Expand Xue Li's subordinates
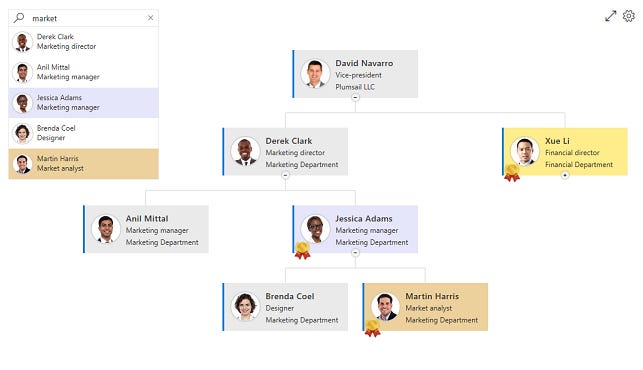This screenshot has width=643, height=370. coord(565,175)
